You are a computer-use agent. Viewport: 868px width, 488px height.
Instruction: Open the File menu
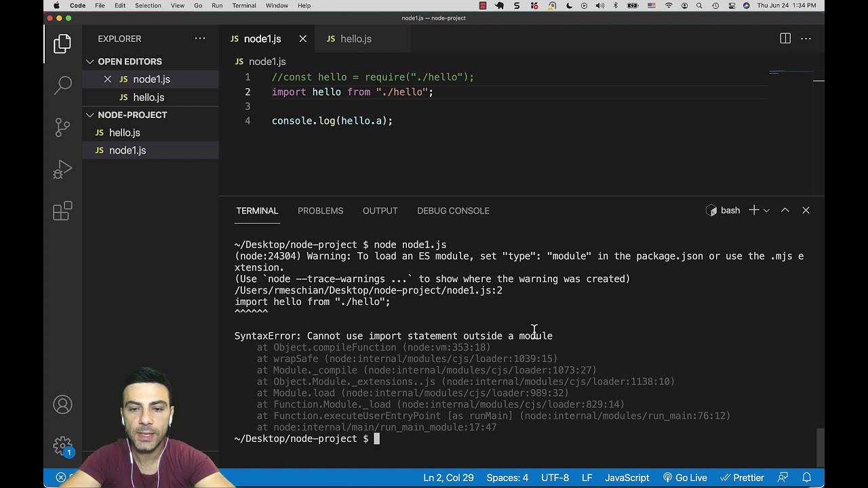click(100, 5)
